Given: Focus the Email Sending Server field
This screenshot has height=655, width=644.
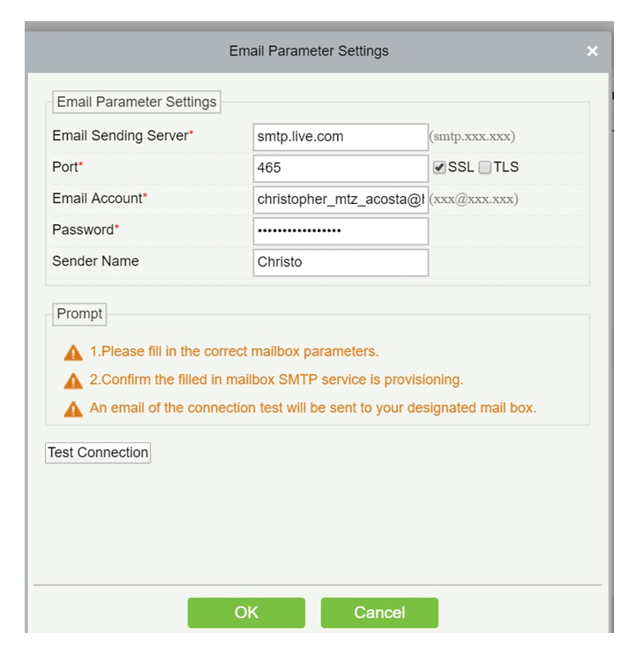Looking at the screenshot, I should [x=341, y=137].
